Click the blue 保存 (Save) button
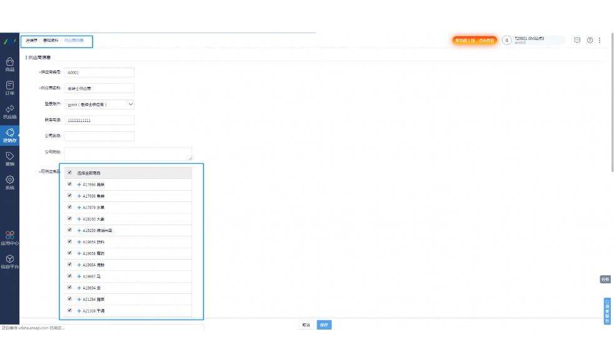The image size is (614, 364). [x=324, y=325]
